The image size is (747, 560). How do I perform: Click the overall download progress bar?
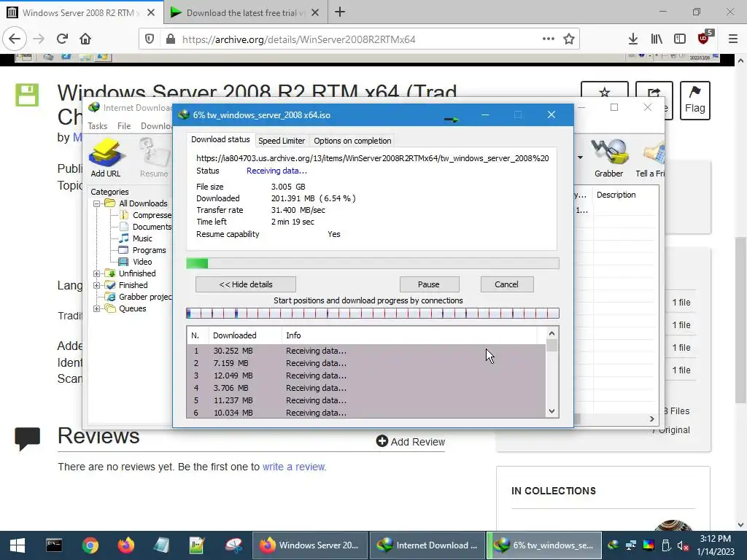pos(373,263)
